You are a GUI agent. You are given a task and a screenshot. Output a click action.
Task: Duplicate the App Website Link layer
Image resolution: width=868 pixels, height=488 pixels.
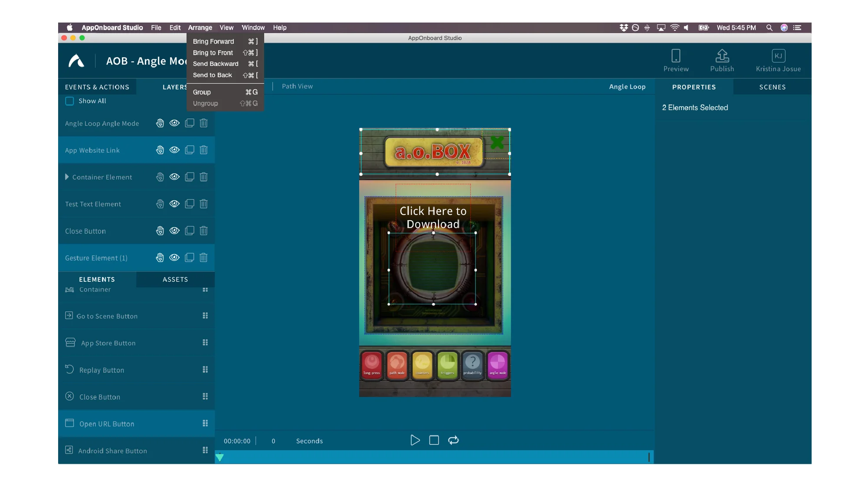190,150
